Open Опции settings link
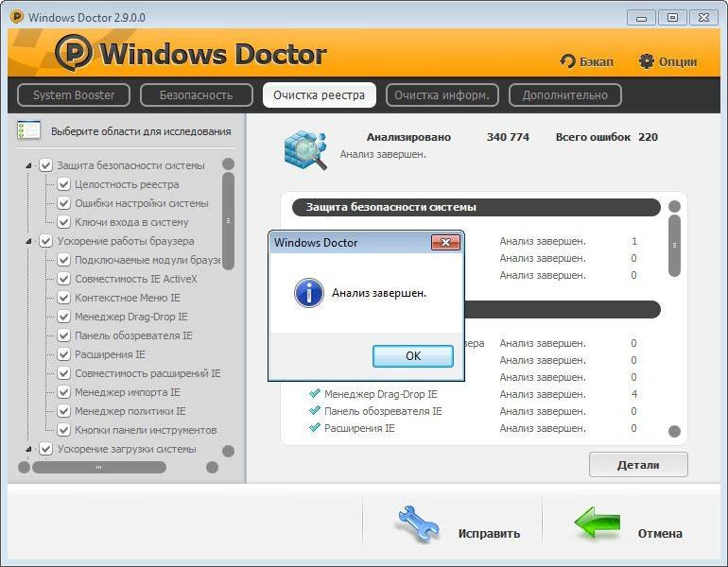Viewport: 728px width, 567px height. tap(677, 61)
